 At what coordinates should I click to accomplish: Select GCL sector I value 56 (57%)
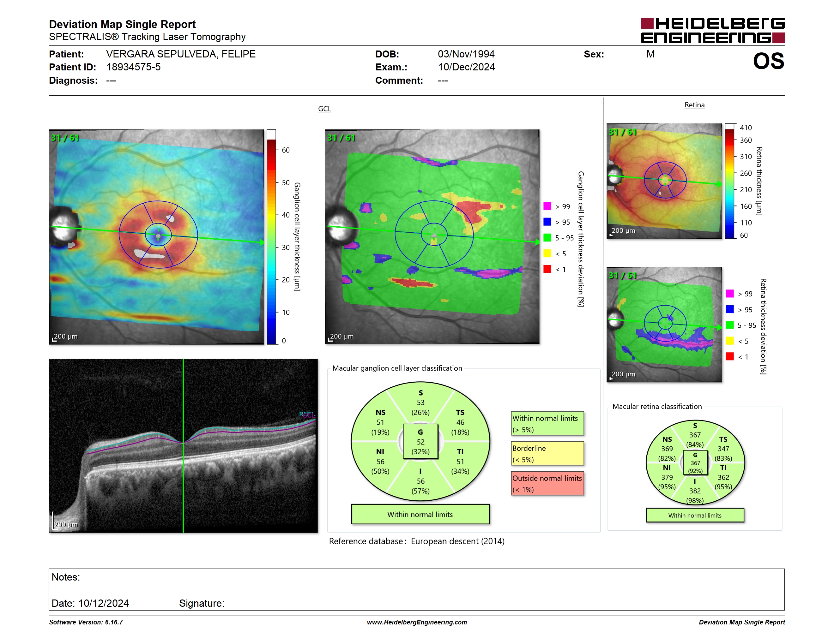[x=420, y=481]
